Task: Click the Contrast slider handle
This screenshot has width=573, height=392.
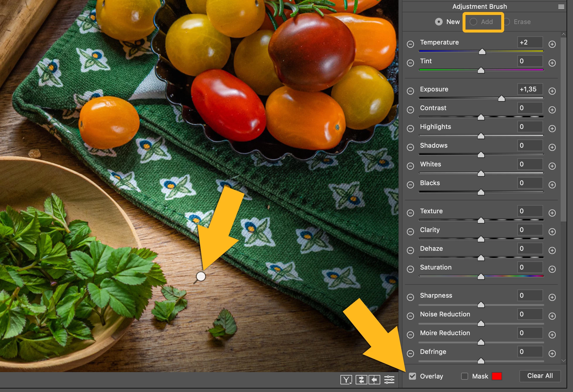Action: pyautogui.click(x=481, y=117)
